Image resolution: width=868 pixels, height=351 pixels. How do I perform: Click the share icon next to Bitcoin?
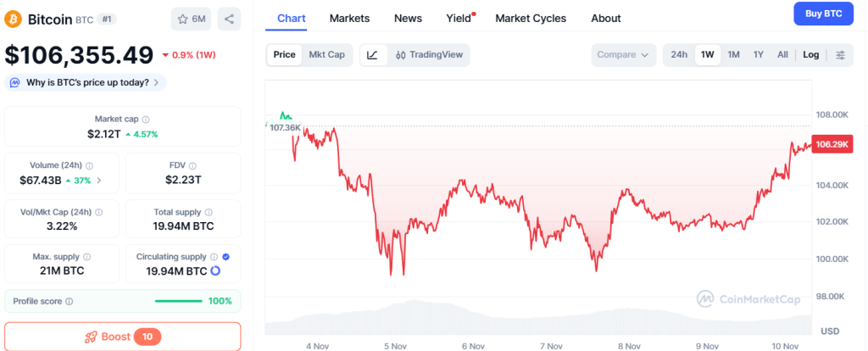click(229, 19)
